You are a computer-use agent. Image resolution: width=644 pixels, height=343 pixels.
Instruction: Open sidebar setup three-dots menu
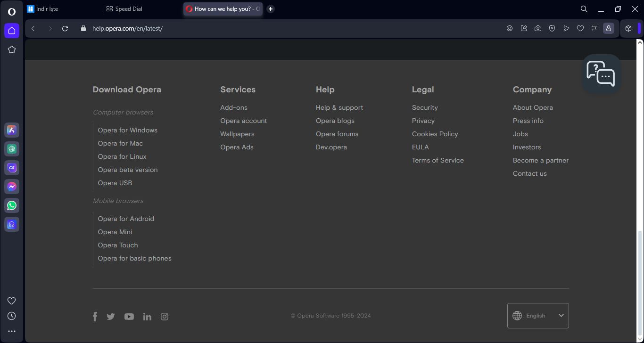point(12,331)
